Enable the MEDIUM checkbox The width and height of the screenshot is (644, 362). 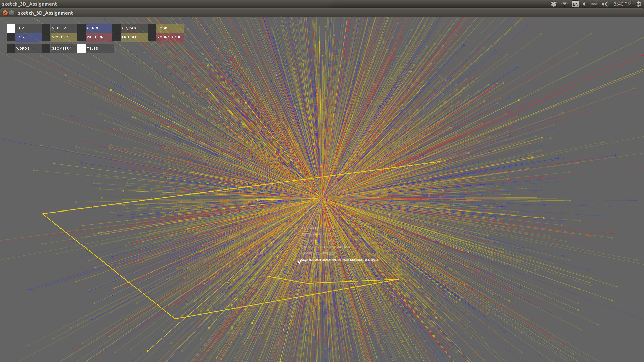46,28
